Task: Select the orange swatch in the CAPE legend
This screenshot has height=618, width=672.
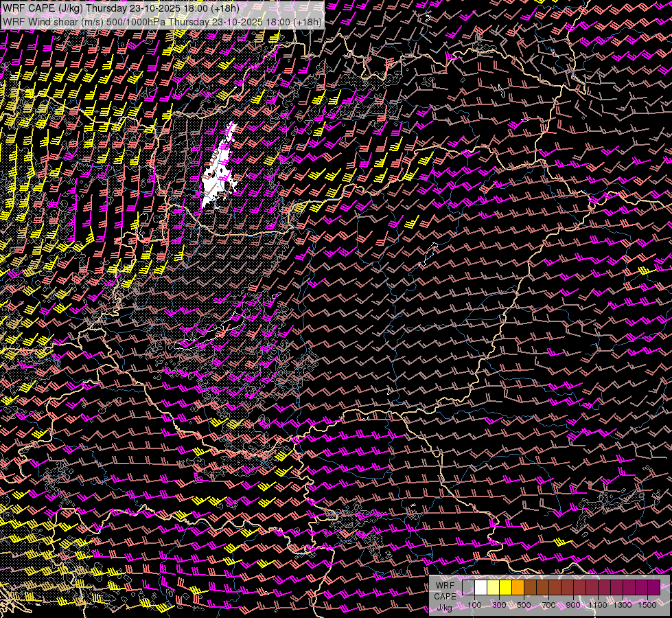Action: click(518, 588)
